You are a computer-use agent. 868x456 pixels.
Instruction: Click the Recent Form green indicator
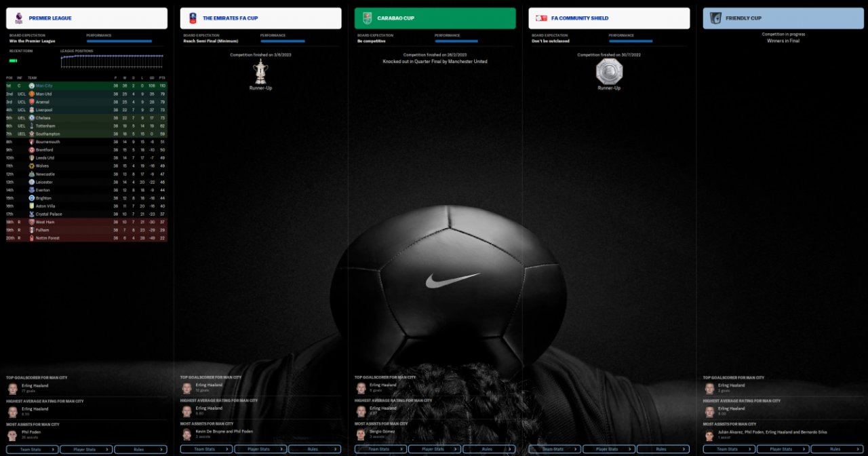pos(13,60)
